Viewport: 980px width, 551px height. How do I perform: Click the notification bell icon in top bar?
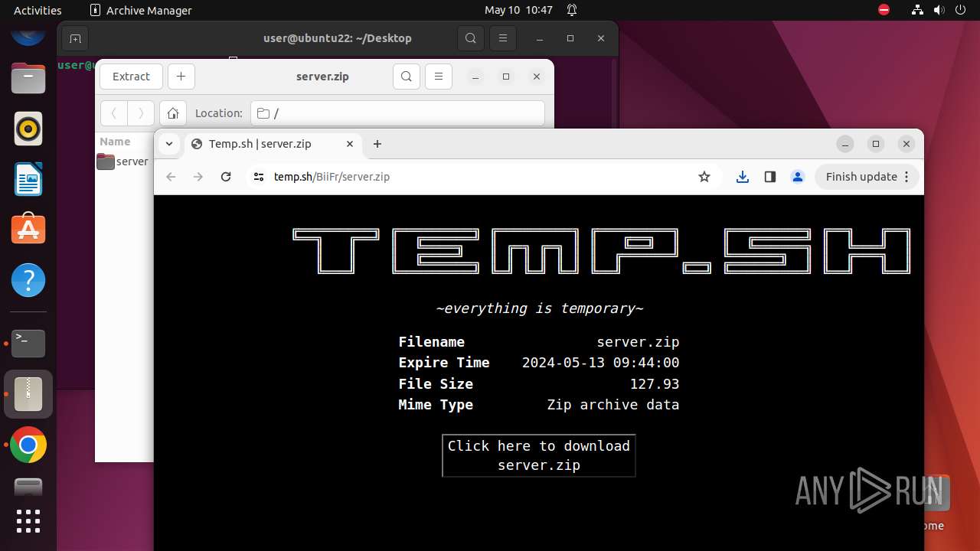tap(572, 10)
